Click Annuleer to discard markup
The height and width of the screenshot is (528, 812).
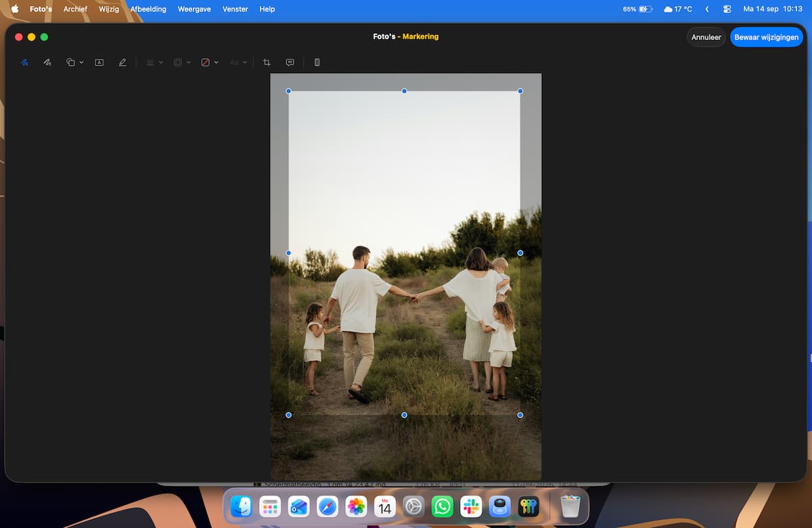706,37
